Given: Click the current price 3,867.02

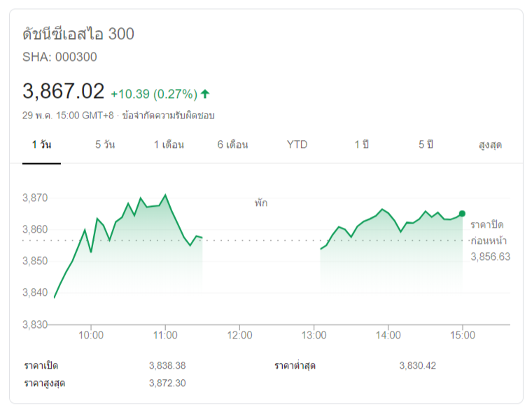Looking at the screenshot, I should (64, 91).
